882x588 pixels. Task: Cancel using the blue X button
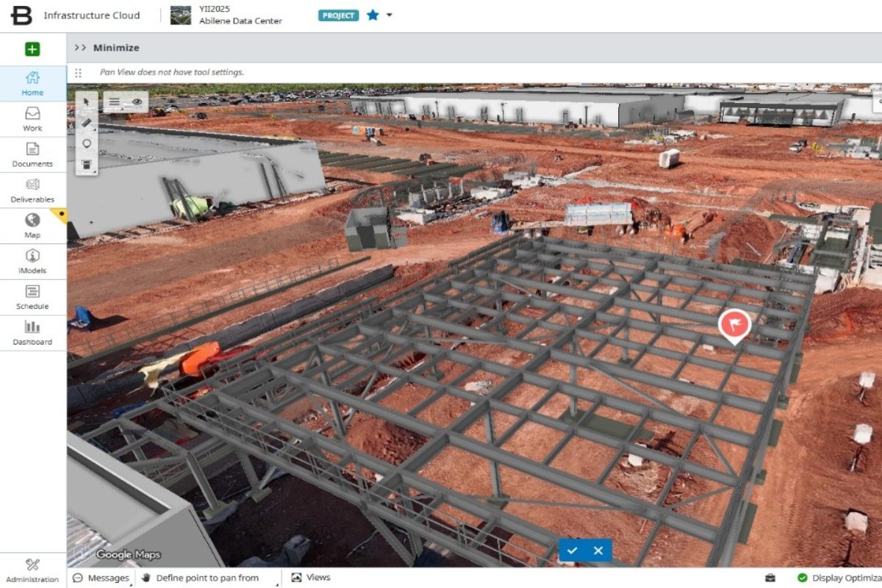click(598, 551)
